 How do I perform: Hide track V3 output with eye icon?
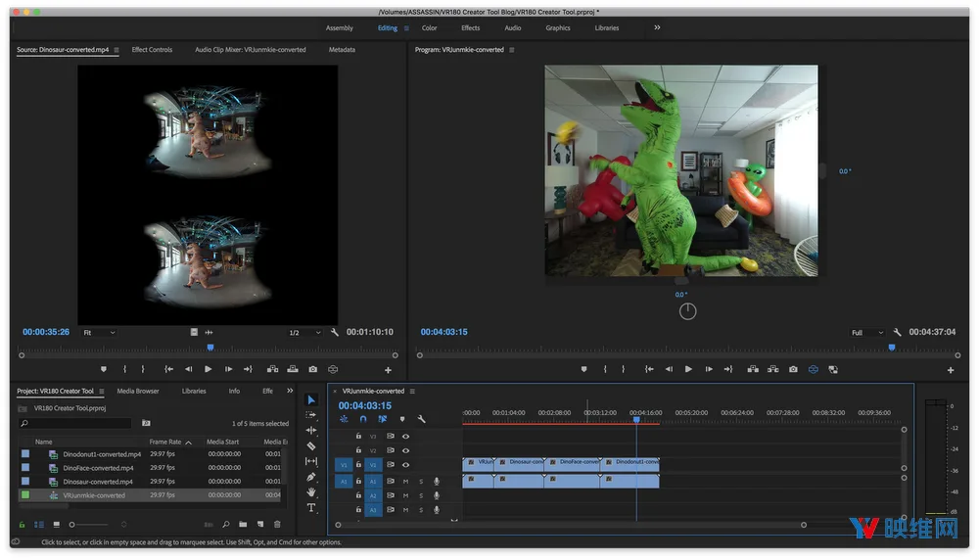pos(406,437)
